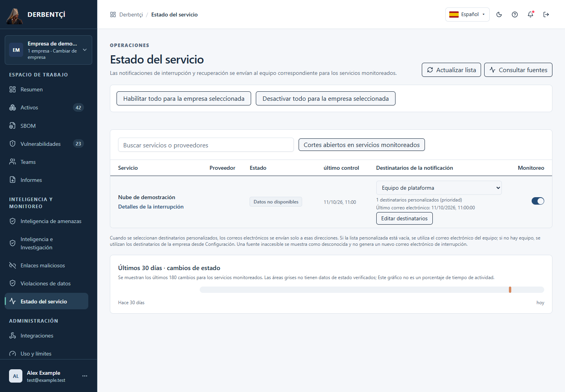Image resolution: width=565 pixels, height=392 pixels.
Task: Click Vulnerabilidades shield icon
Action: 13,144
